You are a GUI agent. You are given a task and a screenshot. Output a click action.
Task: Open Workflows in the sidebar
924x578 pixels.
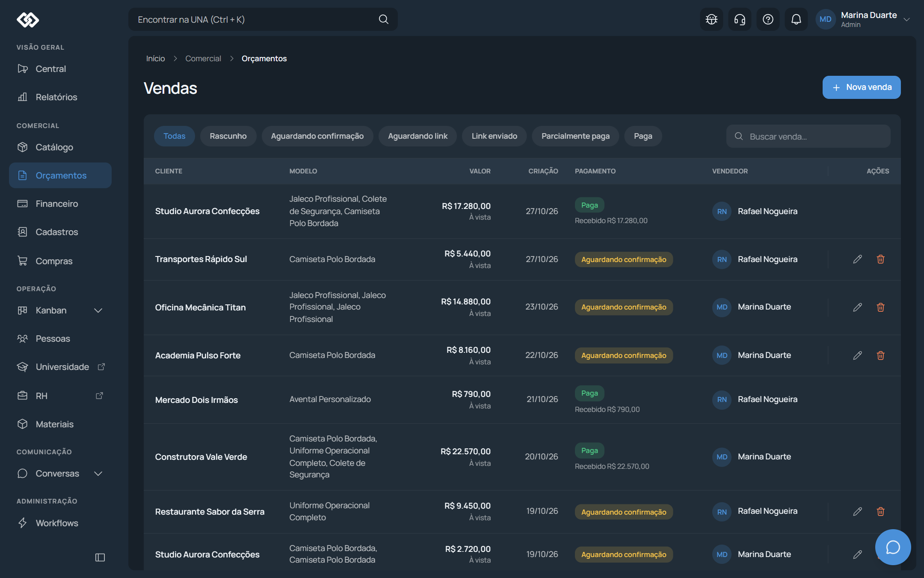tap(60, 523)
